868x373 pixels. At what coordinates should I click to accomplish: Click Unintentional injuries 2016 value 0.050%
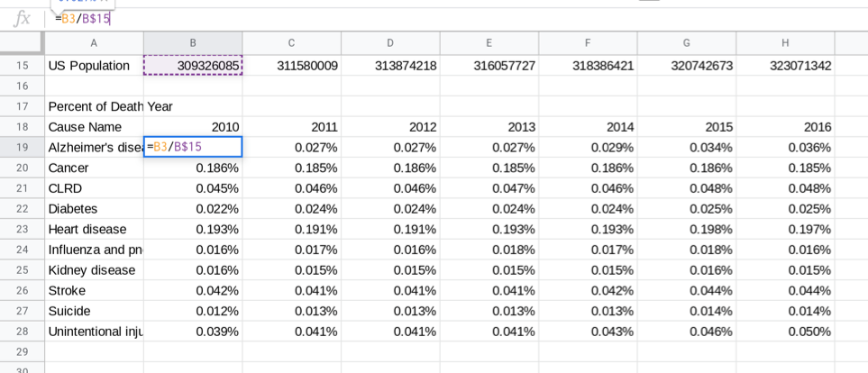(785, 331)
